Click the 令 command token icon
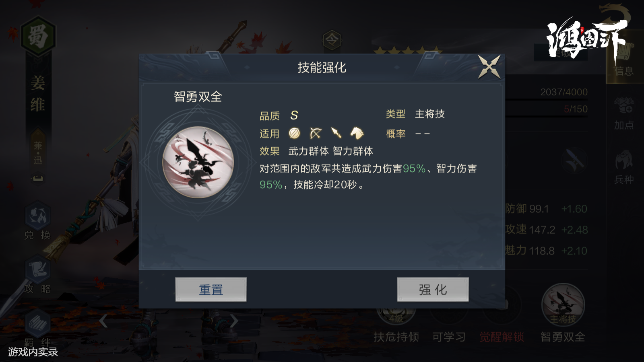Image resolution: width=644 pixels, height=362 pixels. (332, 39)
